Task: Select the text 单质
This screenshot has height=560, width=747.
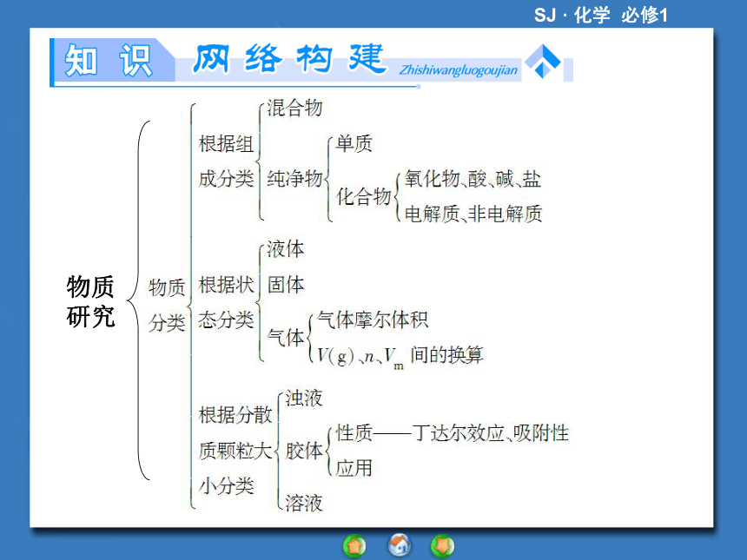Action: click(354, 144)
